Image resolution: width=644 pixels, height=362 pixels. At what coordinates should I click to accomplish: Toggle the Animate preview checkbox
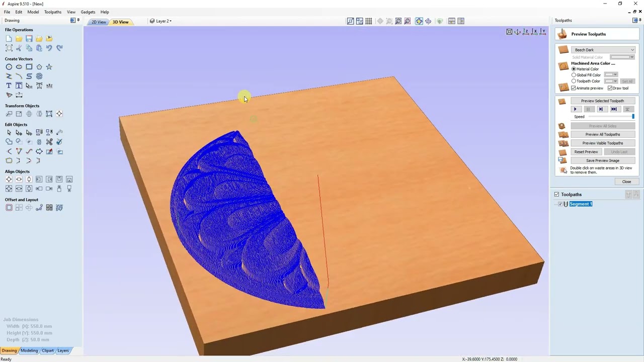pyautogui.click(x=573, y=88)
